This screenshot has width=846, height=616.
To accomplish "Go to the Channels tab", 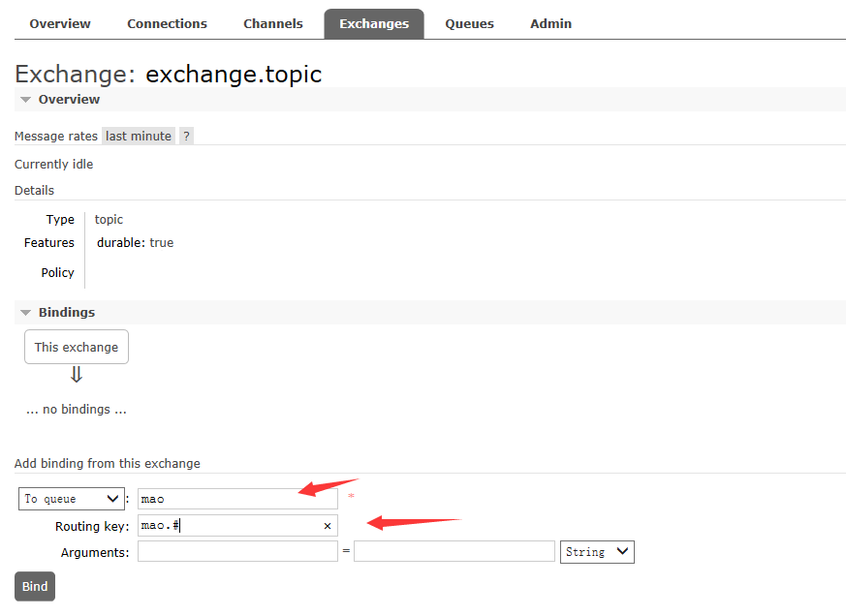I will pos(273,24).
